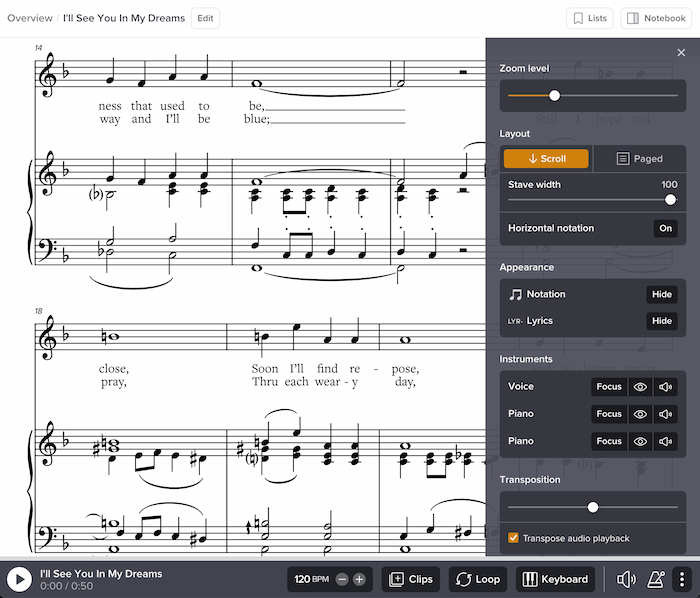Screen dimensions: 700x598
Task: Open the Keyboard view
Action: coord(555,579)
